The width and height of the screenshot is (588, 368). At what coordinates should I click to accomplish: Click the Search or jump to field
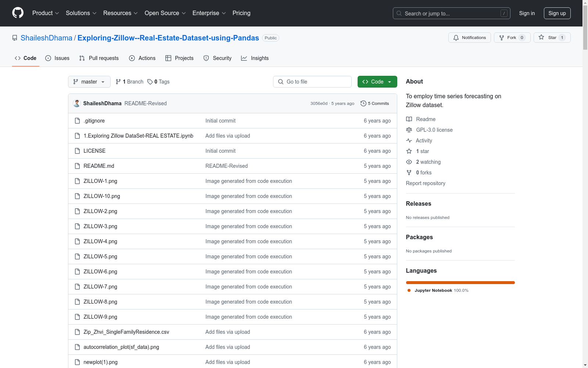point(452,13)
